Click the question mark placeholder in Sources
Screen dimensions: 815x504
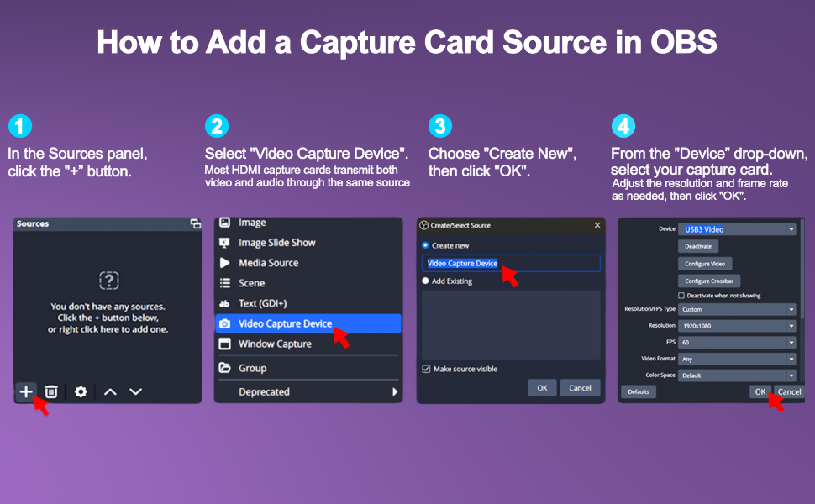point(109,281)
